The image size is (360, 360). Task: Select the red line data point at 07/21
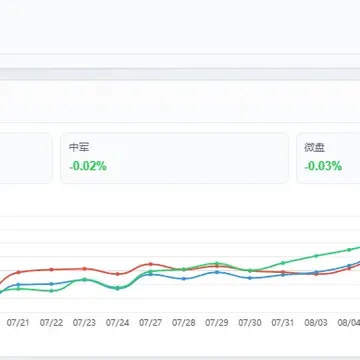coord(18,272)
